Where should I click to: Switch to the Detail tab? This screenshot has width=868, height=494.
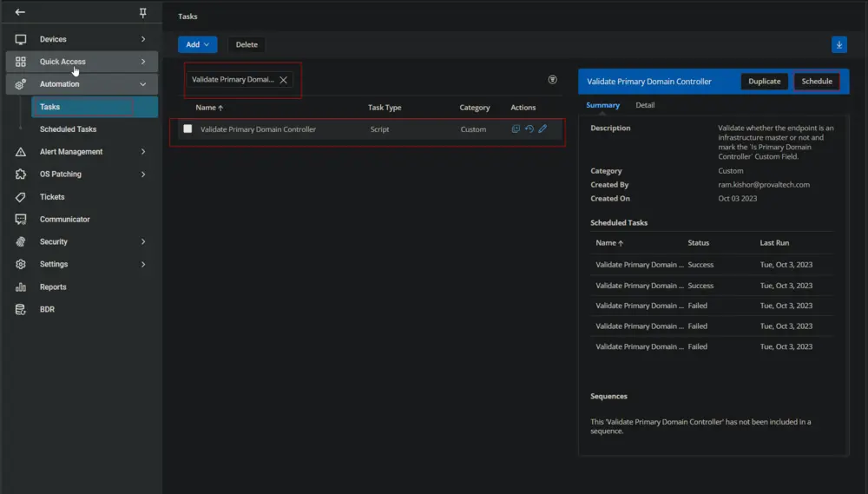tap(644, 105)
